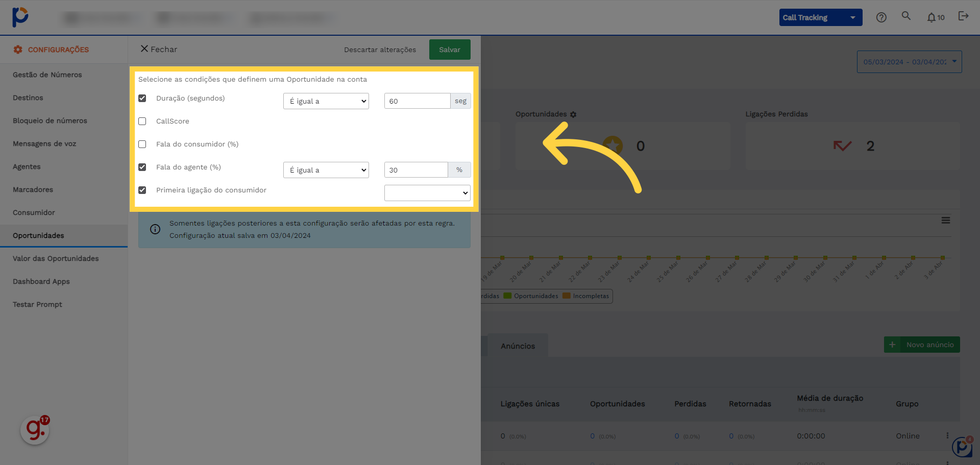
Task: Open the Fala do agente operator dropdown
Action: click(326, 170)
